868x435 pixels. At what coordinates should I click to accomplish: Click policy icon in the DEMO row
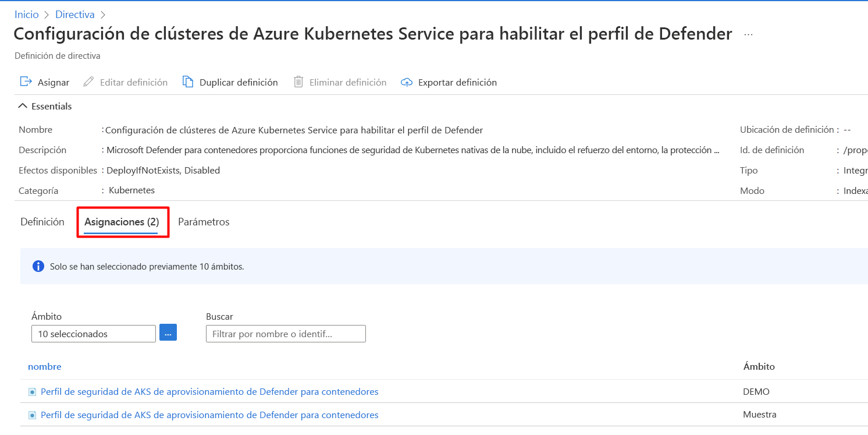33,392
